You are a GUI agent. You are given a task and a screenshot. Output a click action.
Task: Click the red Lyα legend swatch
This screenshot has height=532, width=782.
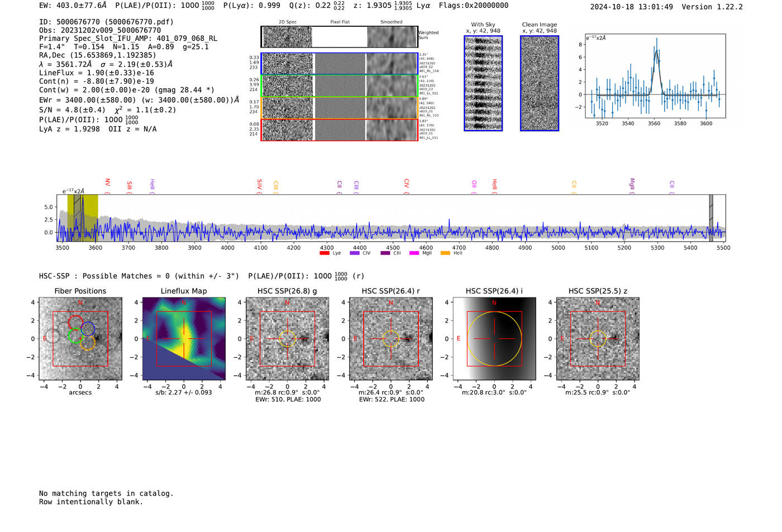click(x=324, y=253)
